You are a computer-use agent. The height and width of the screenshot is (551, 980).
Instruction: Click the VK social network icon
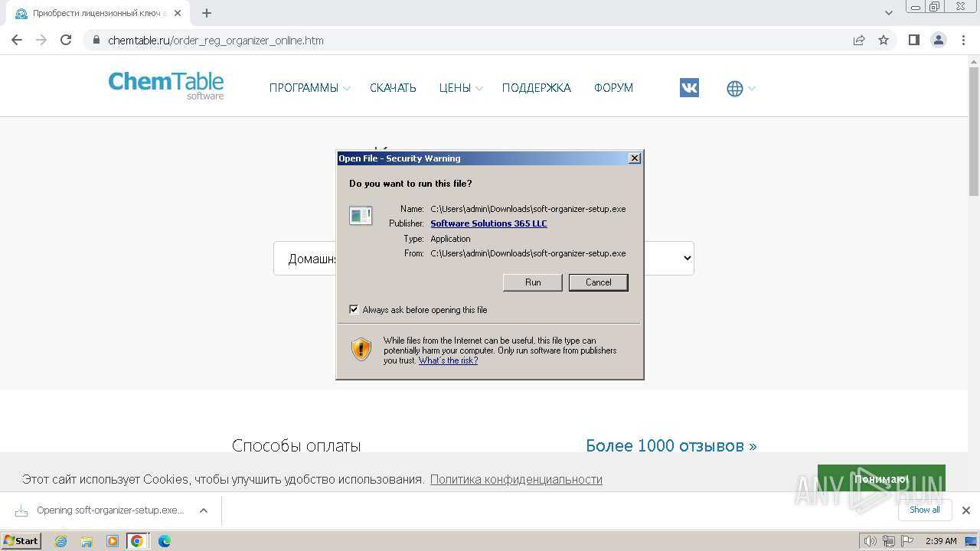coord(689,88)
